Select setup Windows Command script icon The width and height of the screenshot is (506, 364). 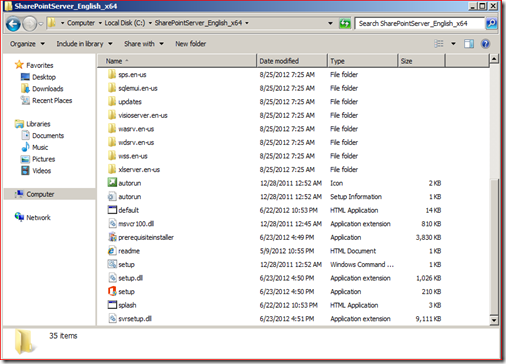112,264
